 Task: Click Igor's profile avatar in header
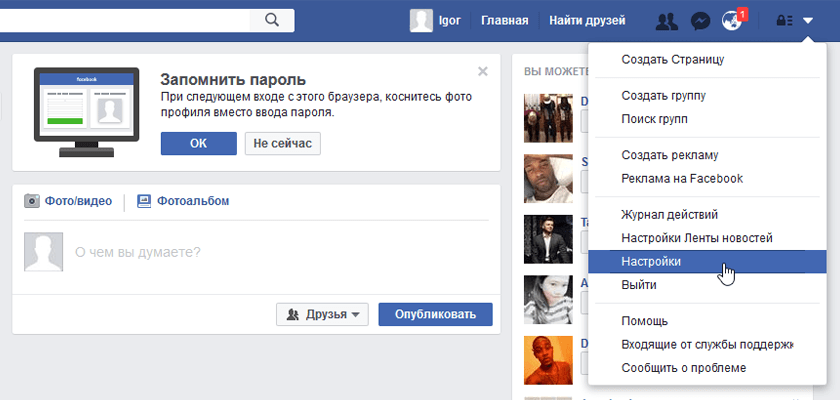coord(422,21)
